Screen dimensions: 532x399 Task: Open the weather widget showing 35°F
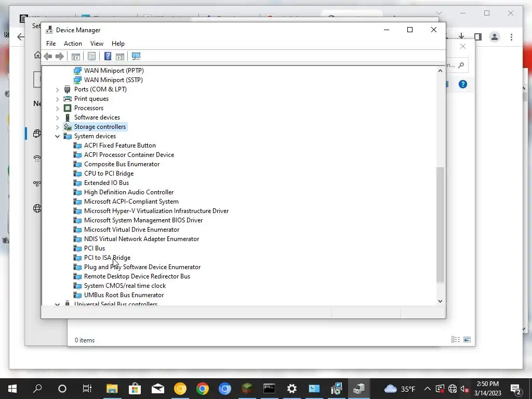tap(400, 389)
